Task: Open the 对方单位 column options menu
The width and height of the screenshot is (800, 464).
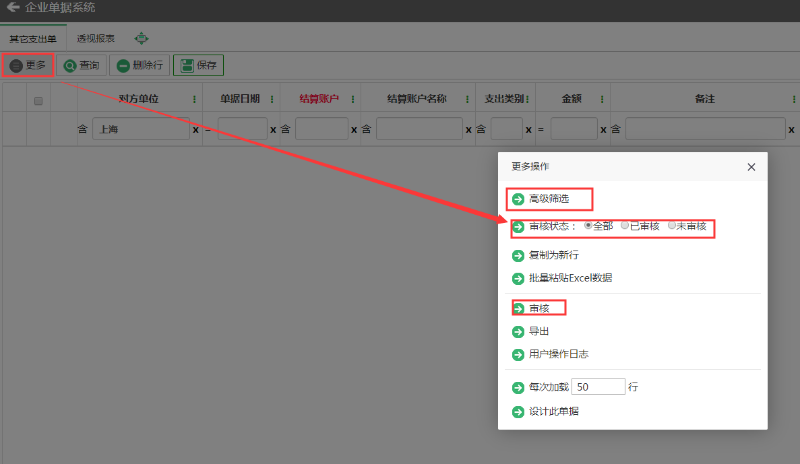Action: click(x=194, y=99)
